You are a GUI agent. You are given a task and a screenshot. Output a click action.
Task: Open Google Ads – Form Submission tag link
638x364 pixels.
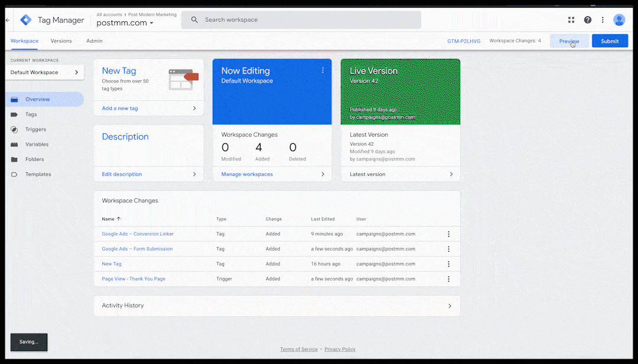137,249
